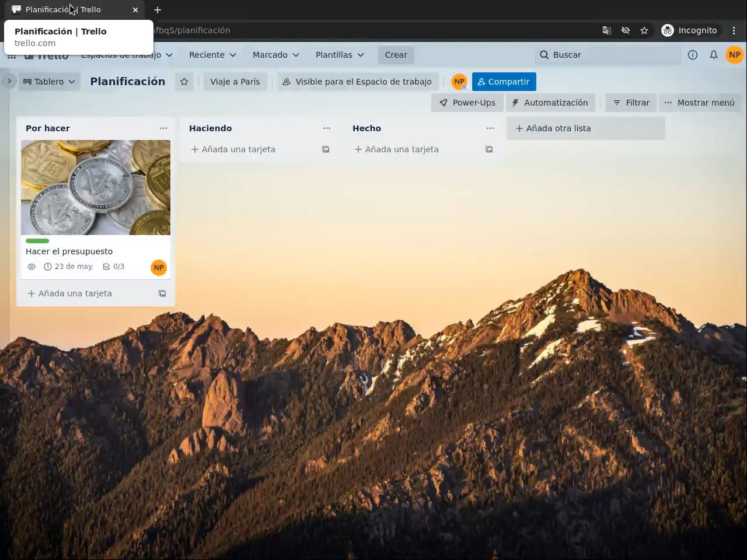Click the watch eye icon on card
This screenshot has height=560, width=747.
click(32, 267)
